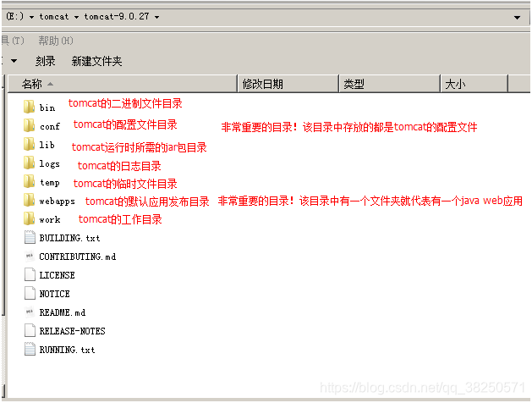Click the tomcat-9.0.27 breadcrumb segment
Viewport: 532px width, 403px height.
click(117, 17)
